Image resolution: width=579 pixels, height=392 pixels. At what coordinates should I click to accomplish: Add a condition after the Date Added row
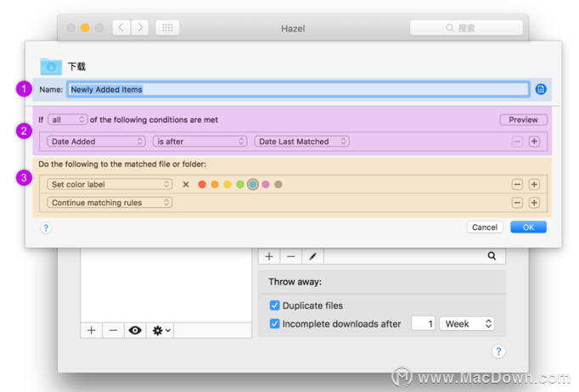tap(534, 142)
